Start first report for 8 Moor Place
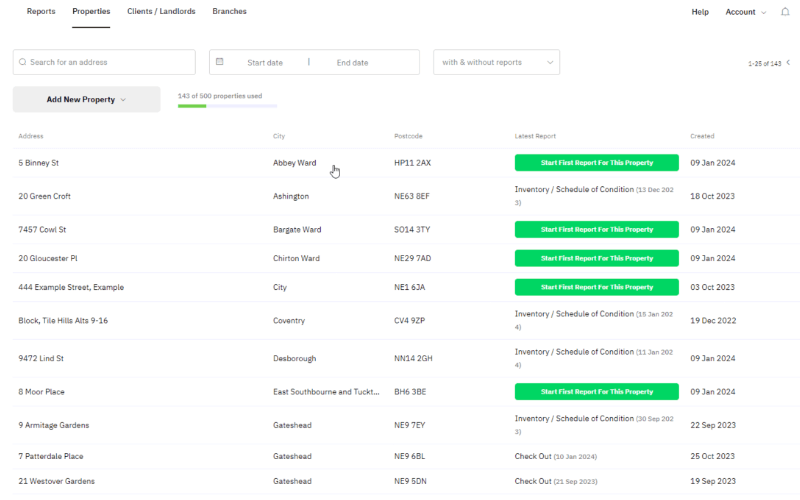Image resolution: width=800 pixels, height=500 pixels. [596, 392]
